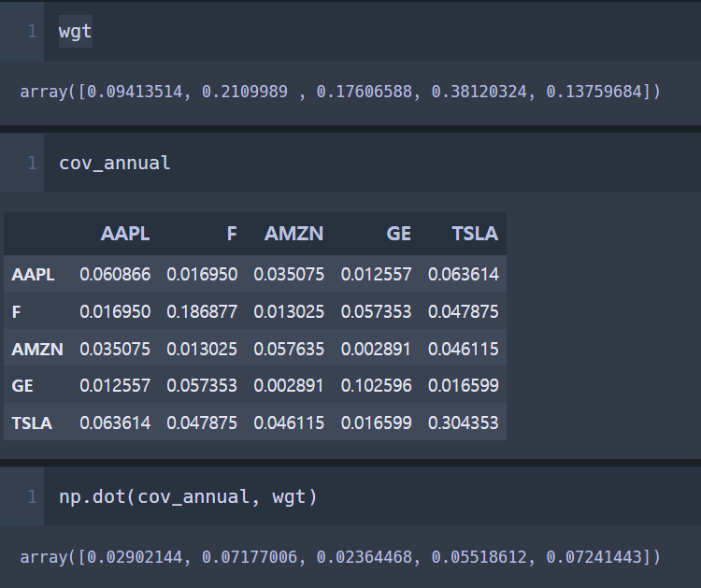Select line number 1 of the cov_annual cell
The height and width of the screenshot is (588, 701).
coord(32,163)
